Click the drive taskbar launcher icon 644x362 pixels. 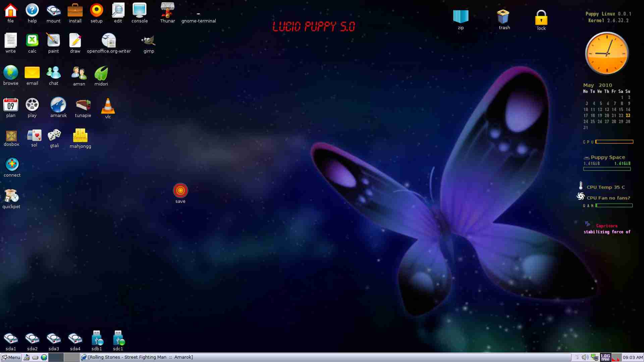pyautogui.click(x=35, y=357)
